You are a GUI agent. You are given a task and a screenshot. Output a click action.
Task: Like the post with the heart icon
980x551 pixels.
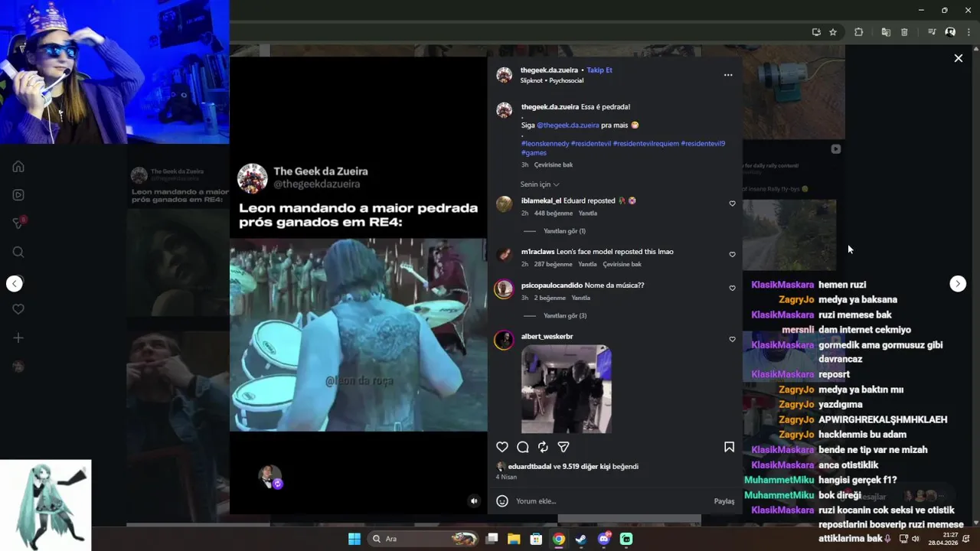(502, 447)
